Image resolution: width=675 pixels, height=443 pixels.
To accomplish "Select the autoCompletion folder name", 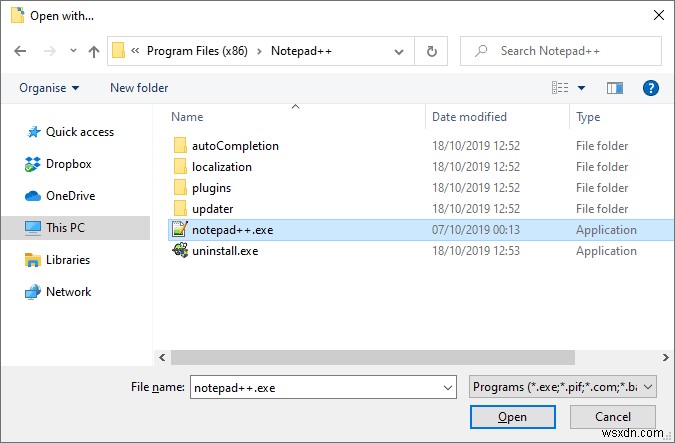I will (x=235, y=146).
